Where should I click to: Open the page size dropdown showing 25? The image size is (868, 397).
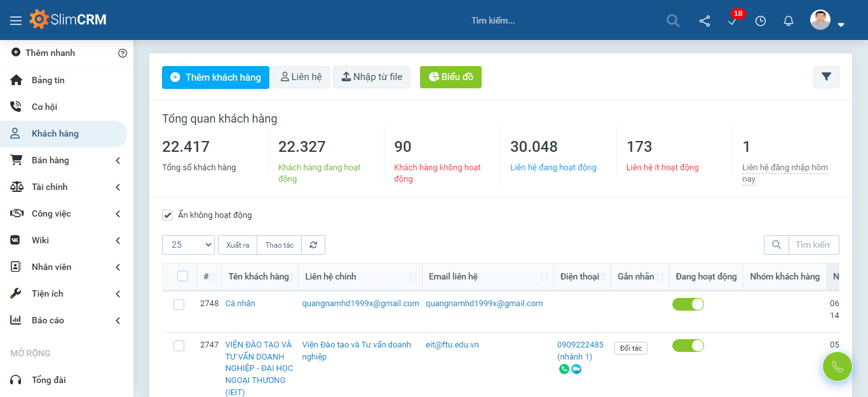tap(188, 245)
